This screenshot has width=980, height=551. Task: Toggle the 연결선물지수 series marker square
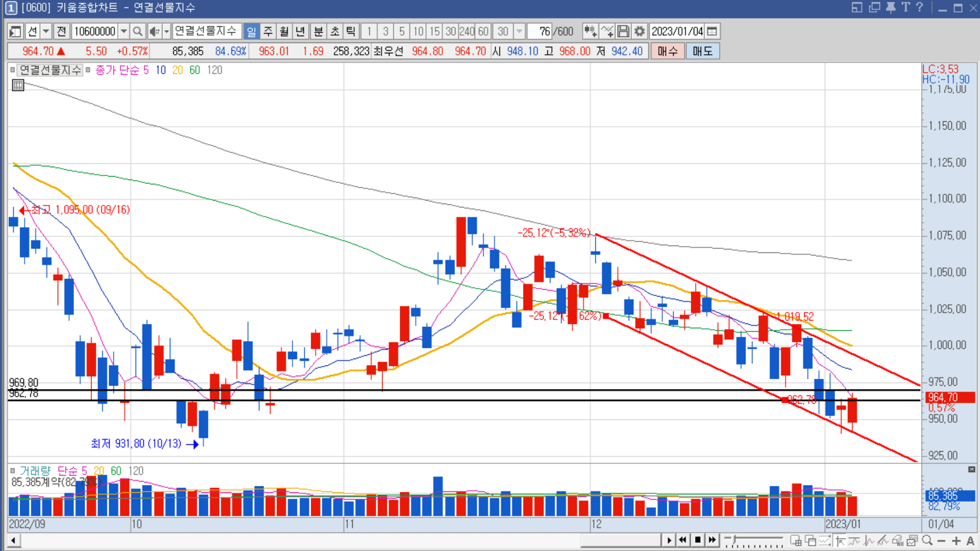tap(13, 70)
